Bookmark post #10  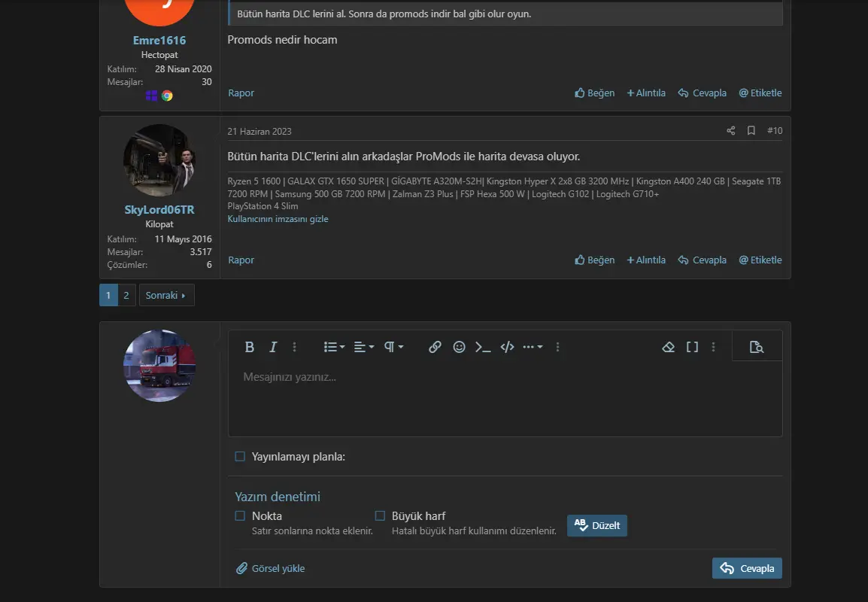[x=751, y=131]
